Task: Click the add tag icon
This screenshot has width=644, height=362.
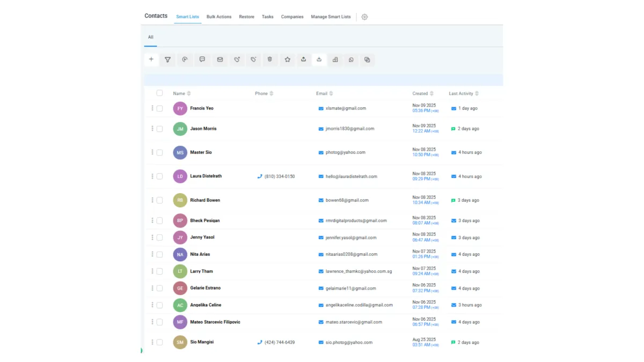Action: 237,60
